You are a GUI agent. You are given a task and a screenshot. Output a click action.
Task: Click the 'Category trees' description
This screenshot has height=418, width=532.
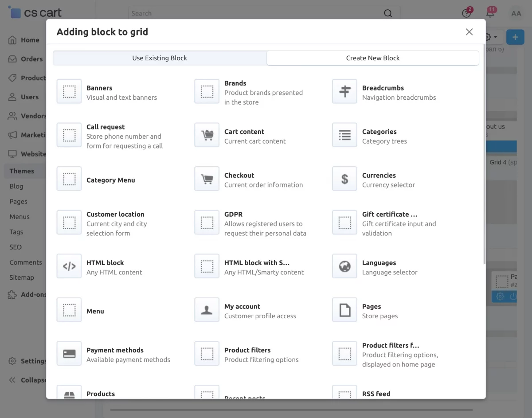384,141
